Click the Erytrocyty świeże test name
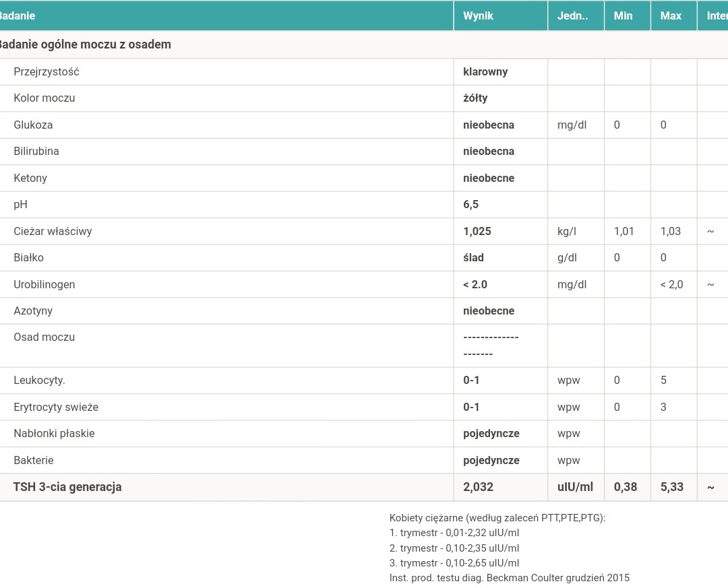728x588 pixels. point(56,407)
